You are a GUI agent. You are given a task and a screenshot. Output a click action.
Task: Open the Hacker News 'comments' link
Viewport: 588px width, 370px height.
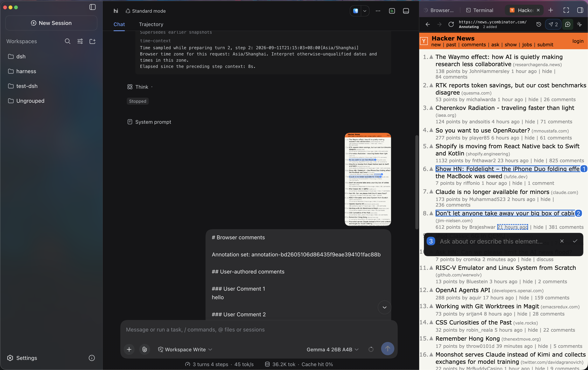click(x=473, y=45)
